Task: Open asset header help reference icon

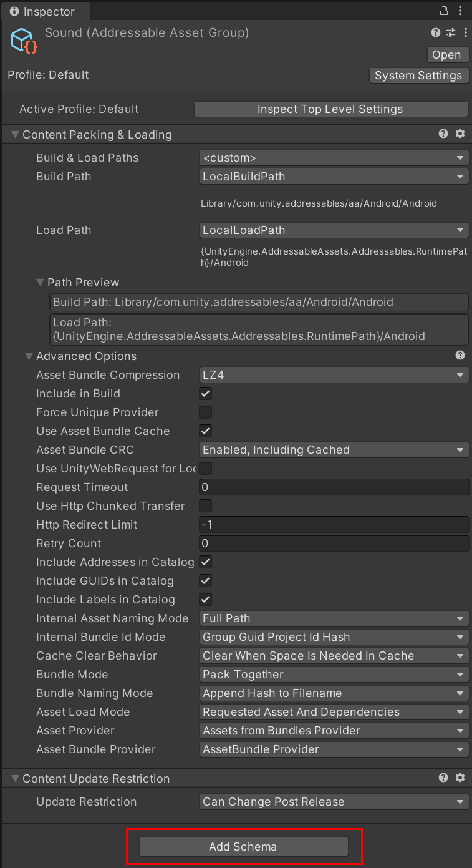Action: tap(436, 33)
